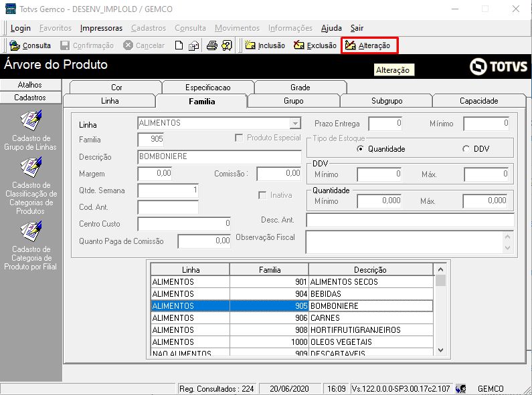This screenshot has width=532, height=395.
Task: Toggle the Inativa checkbox
Action: click(x=262, y=195)
